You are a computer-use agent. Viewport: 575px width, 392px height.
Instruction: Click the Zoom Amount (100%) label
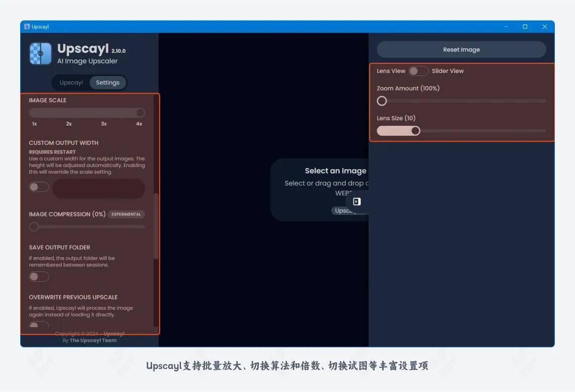point(408,88)
